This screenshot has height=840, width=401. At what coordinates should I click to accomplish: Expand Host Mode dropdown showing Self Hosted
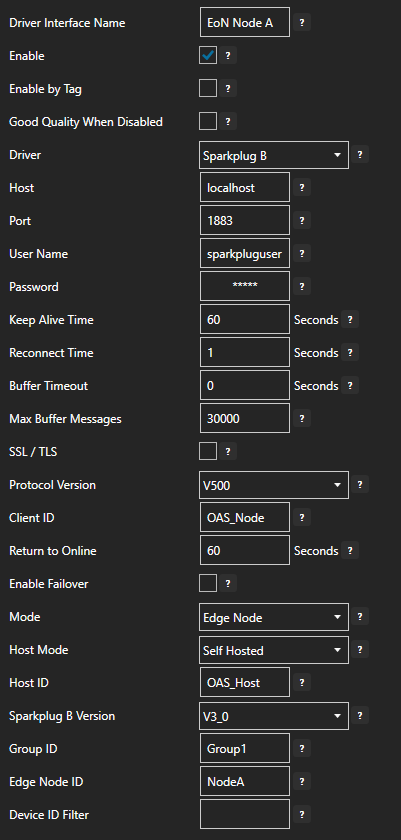(274, 650)
